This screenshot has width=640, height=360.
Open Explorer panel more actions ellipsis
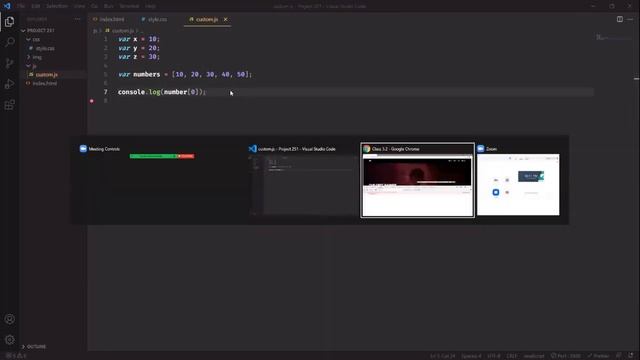[x=78, y=19]
